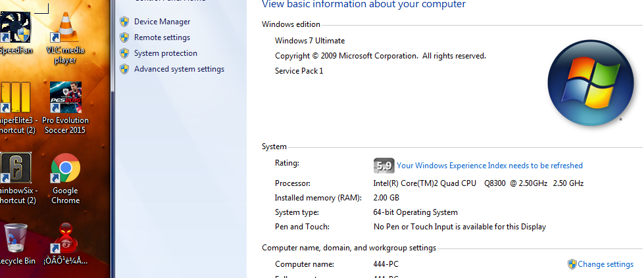
Task: Click the shield icon beside Device Manager
Action: tap(124, 22)
